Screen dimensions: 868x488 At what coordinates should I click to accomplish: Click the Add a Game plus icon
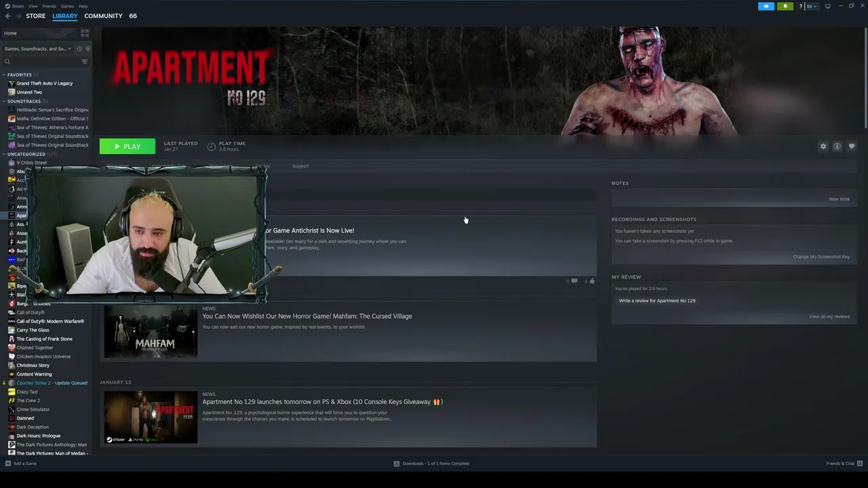tap(8, 464)
